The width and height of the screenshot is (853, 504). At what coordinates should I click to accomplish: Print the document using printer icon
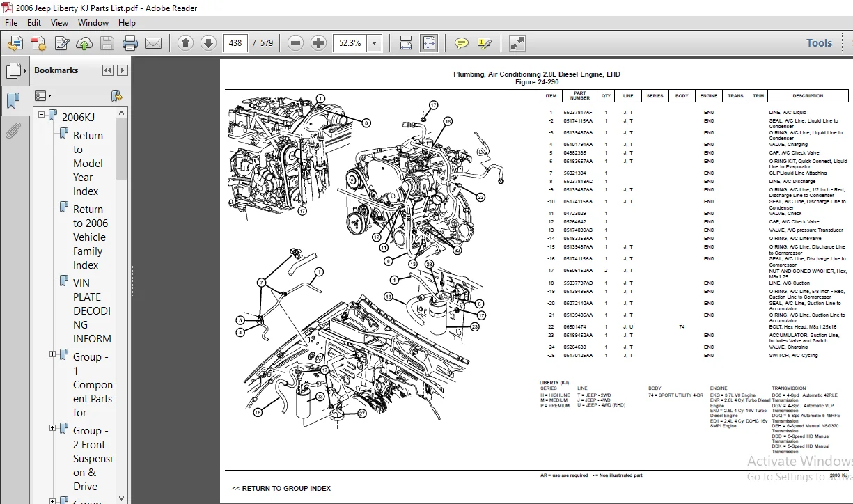tap(130, 43)
